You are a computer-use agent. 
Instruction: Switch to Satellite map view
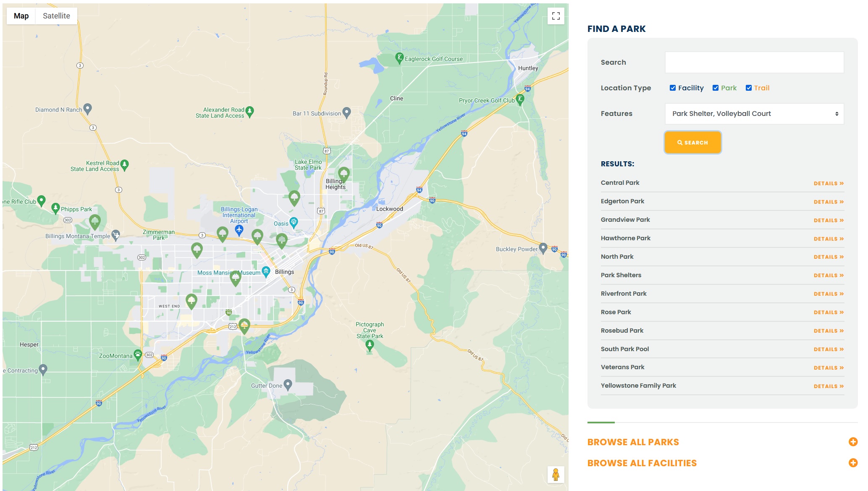tap(55, 16)
